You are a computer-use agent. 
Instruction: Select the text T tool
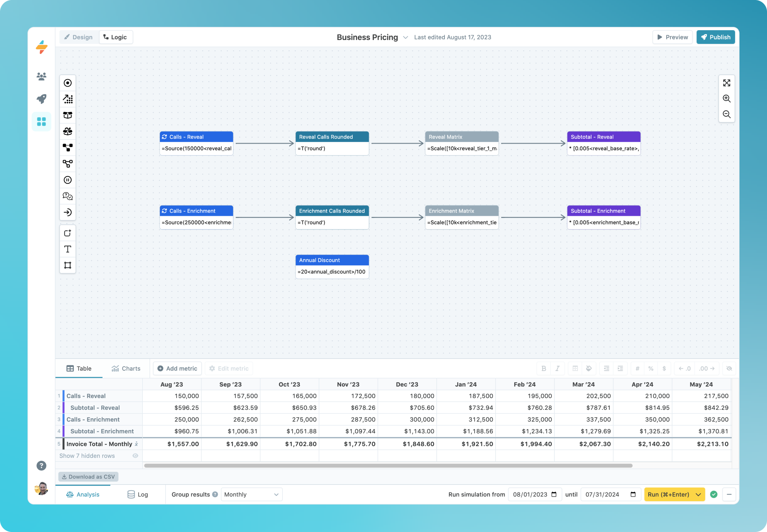click(x=68, y=249)
